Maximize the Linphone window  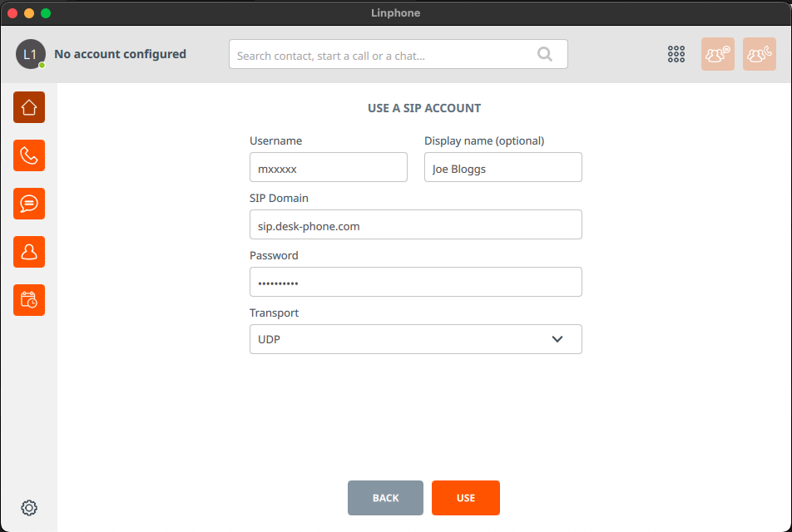pyautogui.click(x=46, y=13)
